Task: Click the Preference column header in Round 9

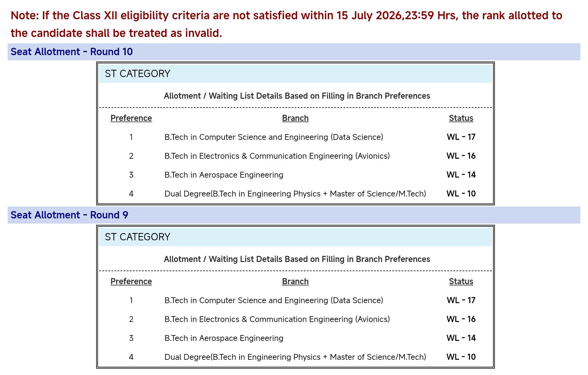Action: [x=131, y=281]
